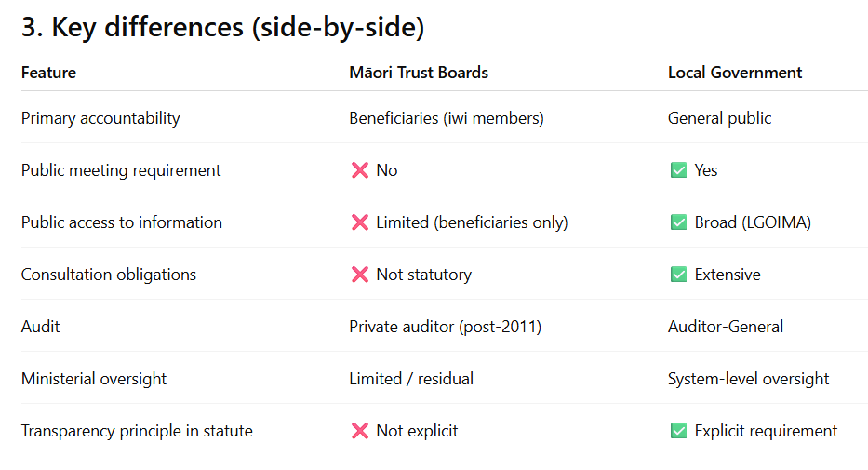This screenshot has width=868, height=470.
Task: Click the "Local Government" column header
Action: 734,73
